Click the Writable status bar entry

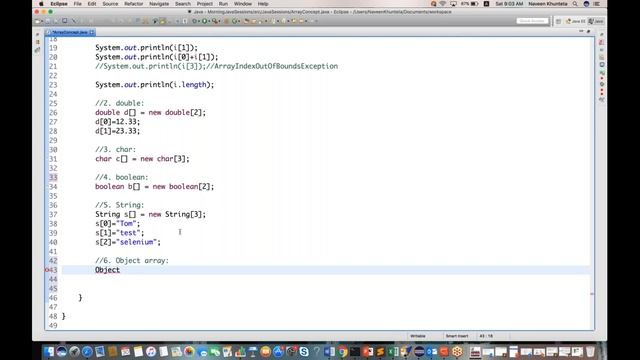(418, 336)
